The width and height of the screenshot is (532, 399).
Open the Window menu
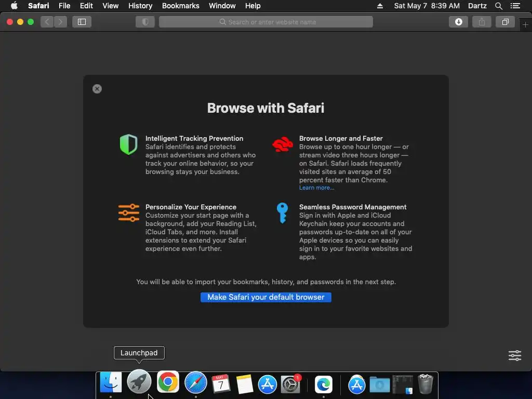[222, 6]
